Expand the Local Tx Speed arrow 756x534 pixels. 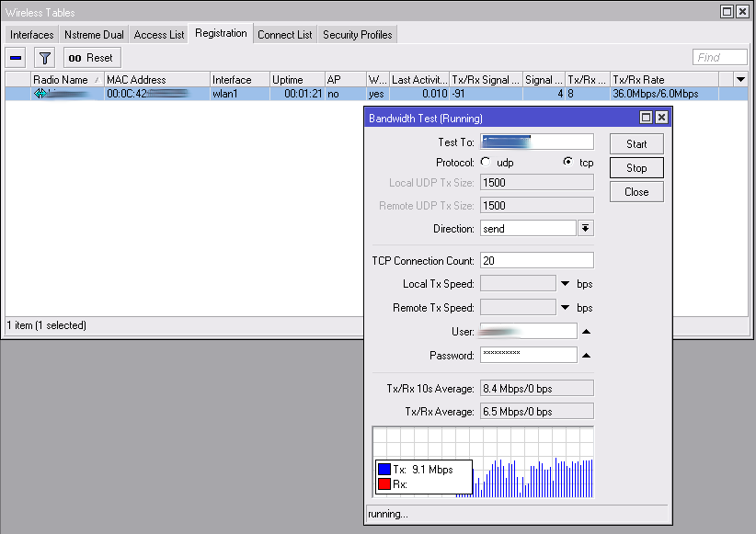click(x=566, y=284)
